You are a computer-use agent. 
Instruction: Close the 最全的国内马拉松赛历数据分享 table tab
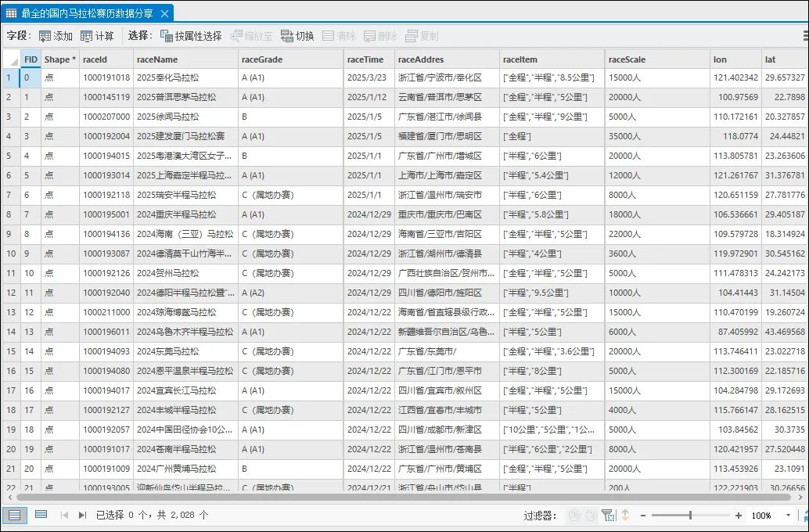click(164, 13)
